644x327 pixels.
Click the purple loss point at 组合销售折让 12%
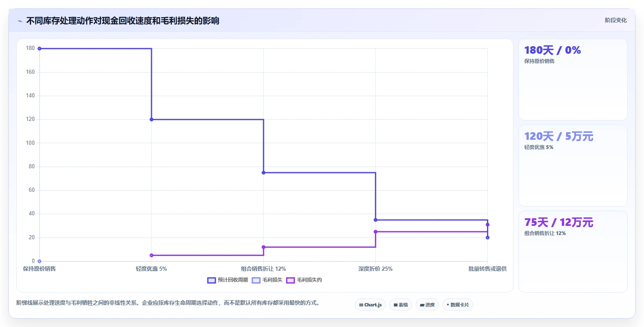coord(264,247)
